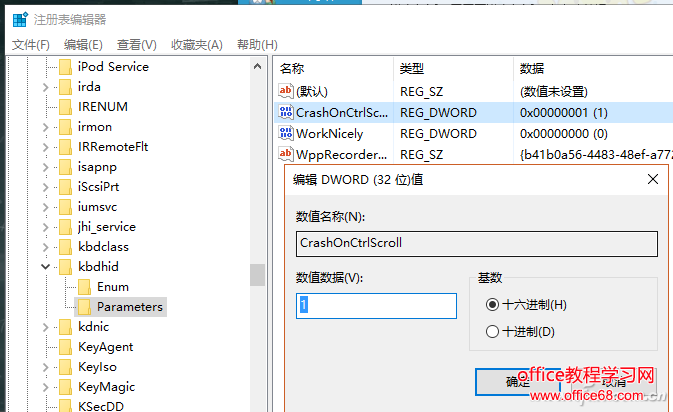Select the kbdhid folder icon

(65, 267)
